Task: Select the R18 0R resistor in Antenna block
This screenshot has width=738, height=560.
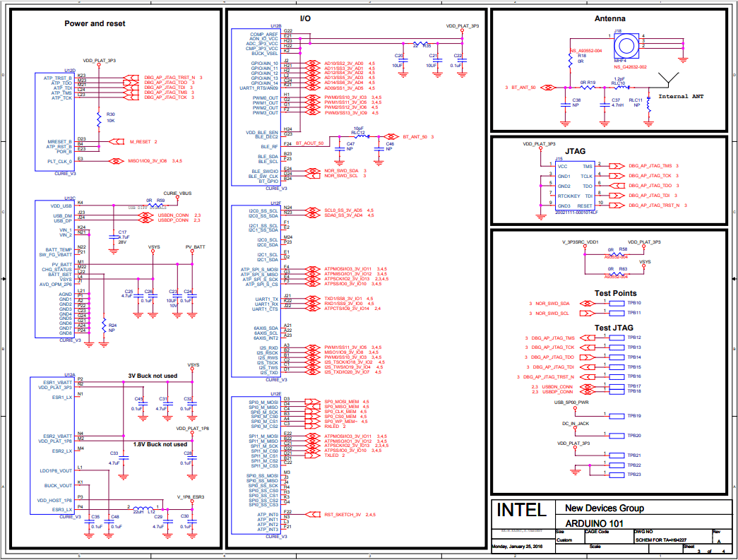Action: point(571,59)
